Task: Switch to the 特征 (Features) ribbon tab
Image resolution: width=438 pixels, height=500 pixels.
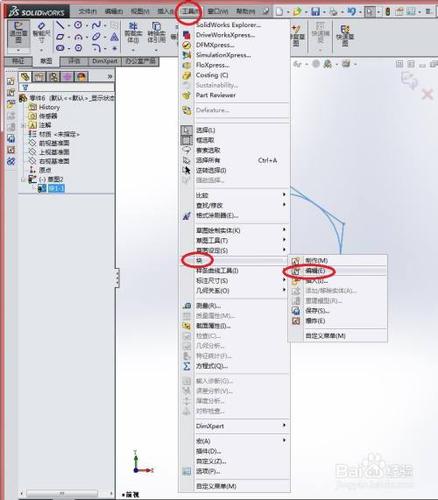Action: [18, 61]
